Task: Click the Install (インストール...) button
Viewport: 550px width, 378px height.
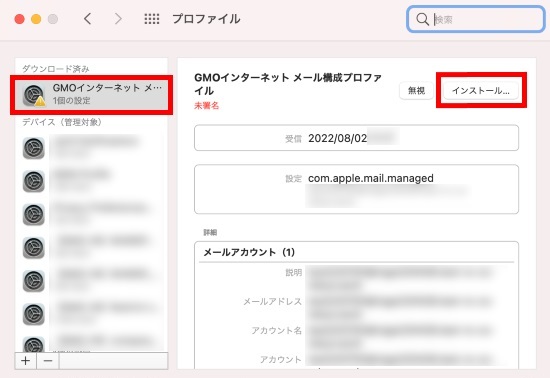Action: pos(481,91)
